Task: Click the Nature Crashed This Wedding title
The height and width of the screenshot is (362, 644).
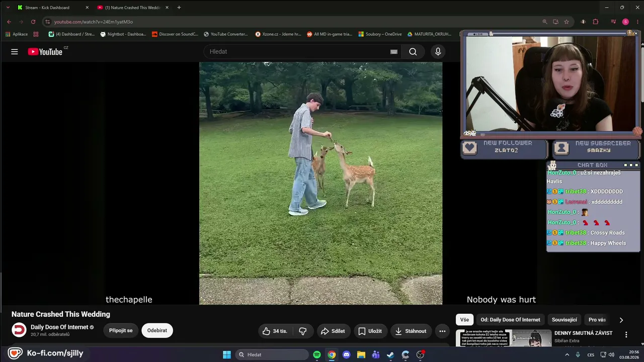Action: pos(61,314)
